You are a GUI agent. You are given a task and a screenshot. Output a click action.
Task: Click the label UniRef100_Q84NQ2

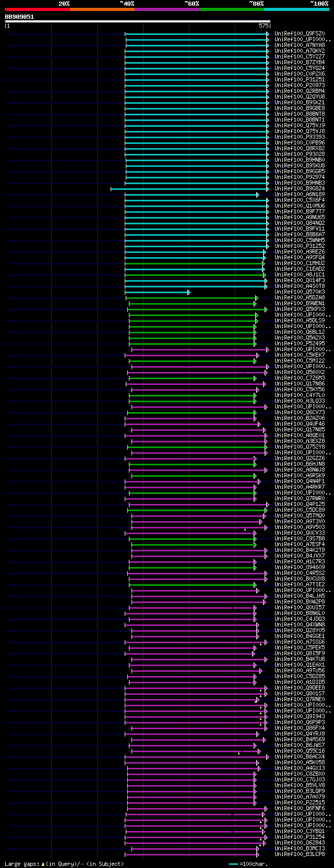(300, 223)
